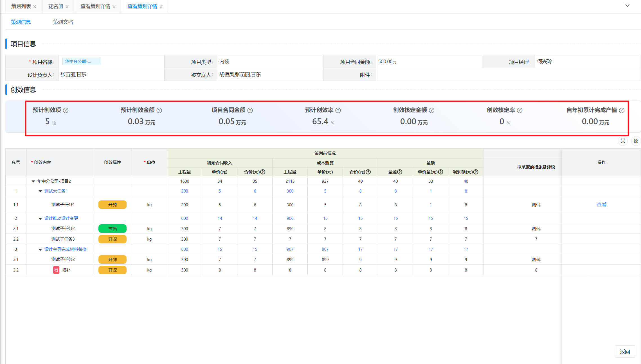Click the 何兴玲 project manager value
The height and width of the screenshot is (364, 641).
click(544, 61)
